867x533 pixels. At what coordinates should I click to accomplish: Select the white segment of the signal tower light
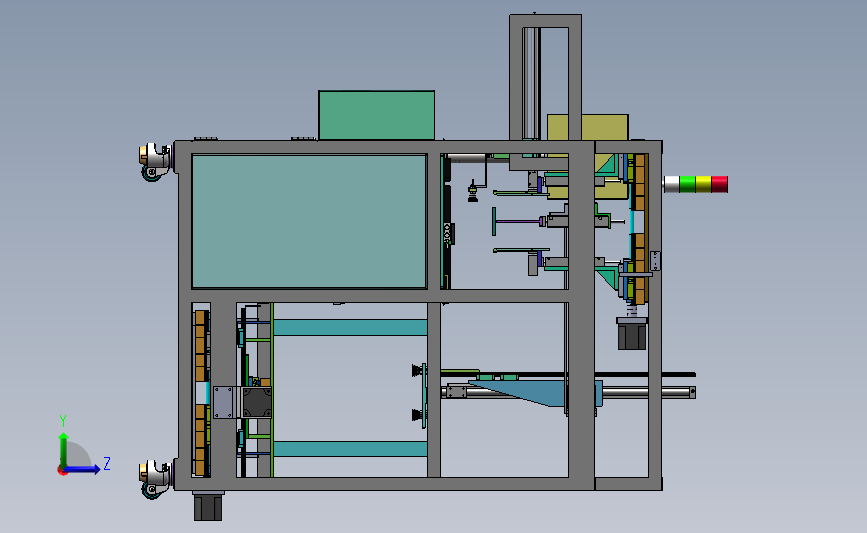671,184
